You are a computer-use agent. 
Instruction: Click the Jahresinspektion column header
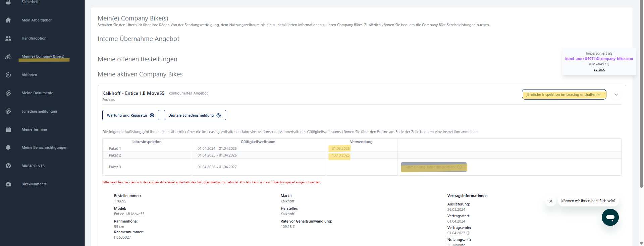coord(147,142)
